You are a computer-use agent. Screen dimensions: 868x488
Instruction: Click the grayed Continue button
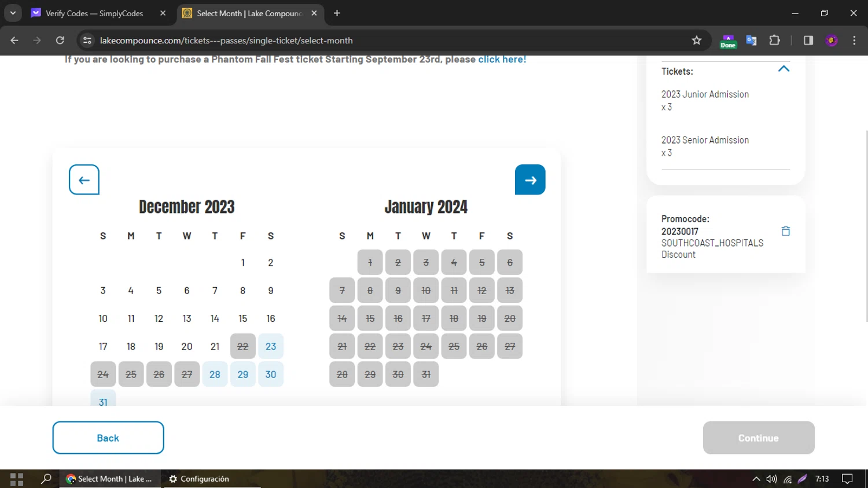click(759, 438)
